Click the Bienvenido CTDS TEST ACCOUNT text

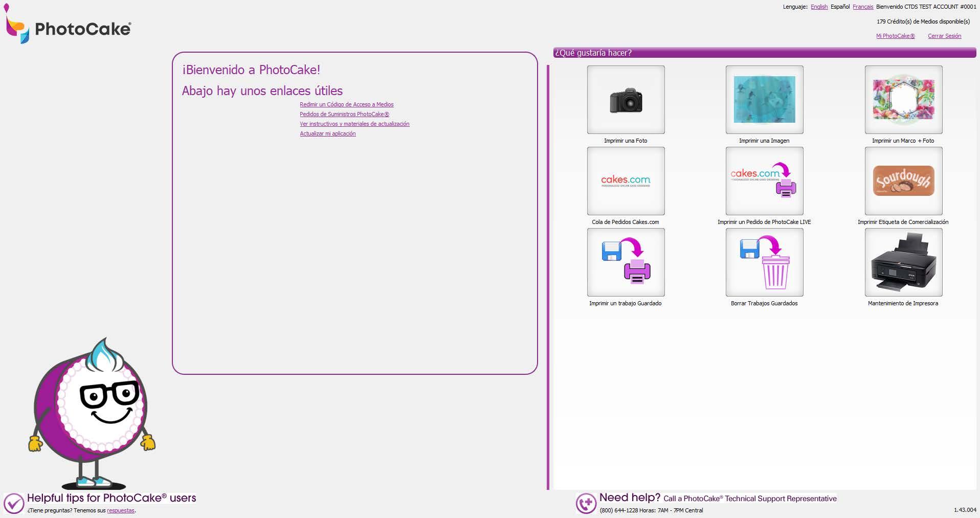(926, 7)
